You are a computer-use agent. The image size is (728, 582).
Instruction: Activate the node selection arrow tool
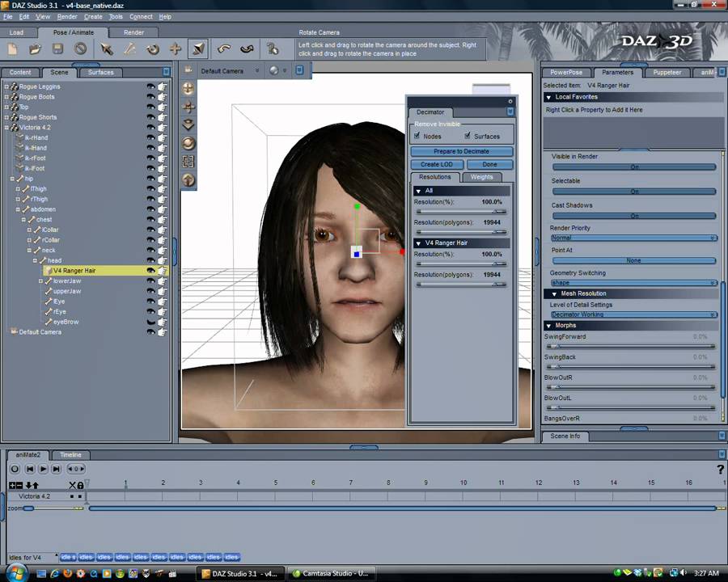pyautogui.click(x=107, y=49)
